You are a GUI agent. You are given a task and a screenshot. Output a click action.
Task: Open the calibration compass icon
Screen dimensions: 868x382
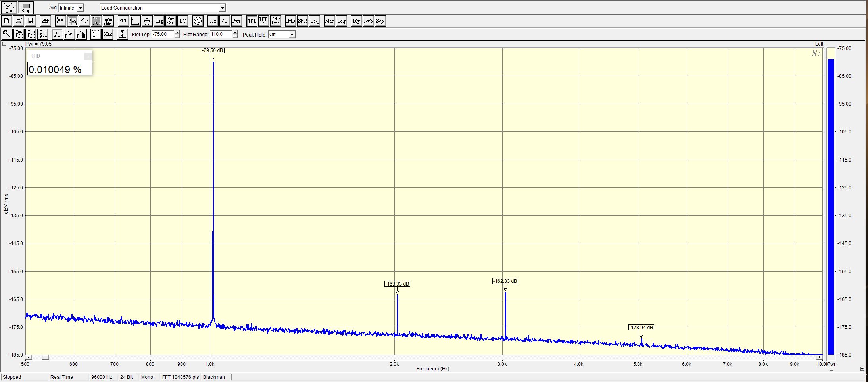147,21
